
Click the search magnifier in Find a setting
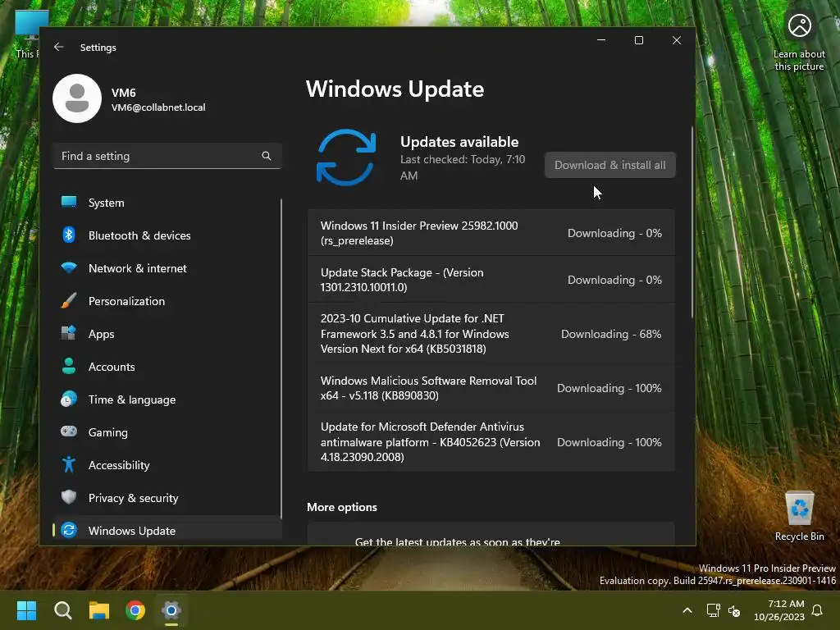[x=267, y=156]
